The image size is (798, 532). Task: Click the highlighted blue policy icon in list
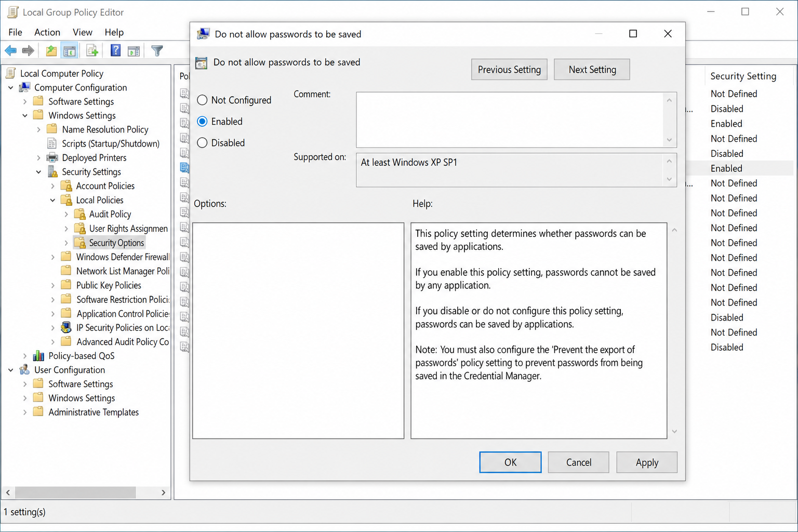point(184,167)
